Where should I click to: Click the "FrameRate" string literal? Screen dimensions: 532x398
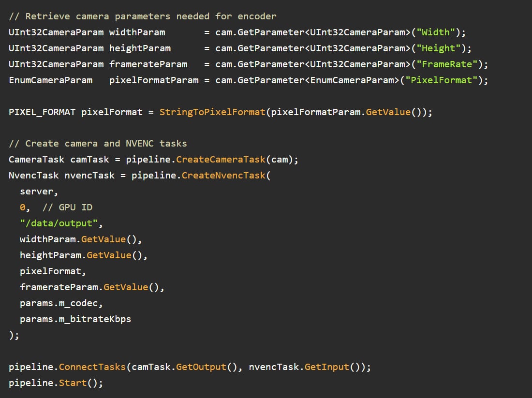click(449, 64)
